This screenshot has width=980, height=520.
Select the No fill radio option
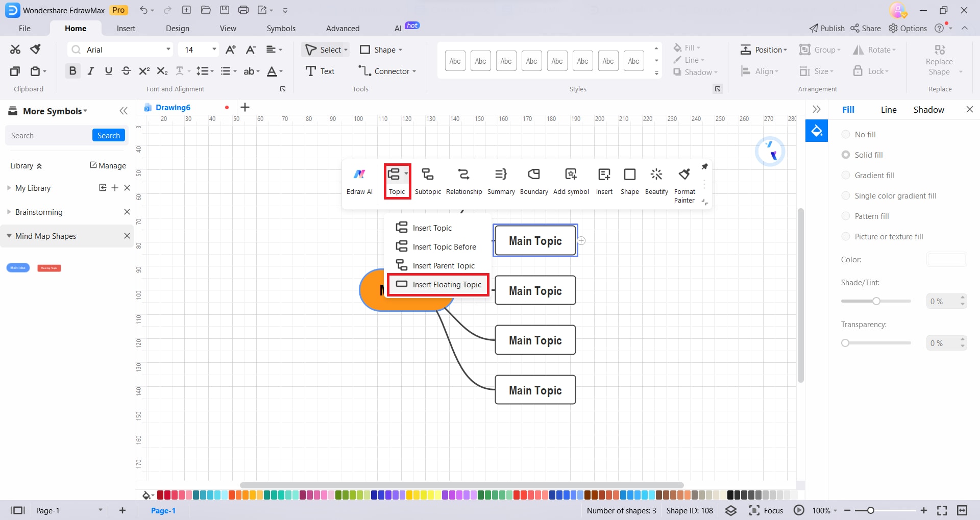pos(846,134)
